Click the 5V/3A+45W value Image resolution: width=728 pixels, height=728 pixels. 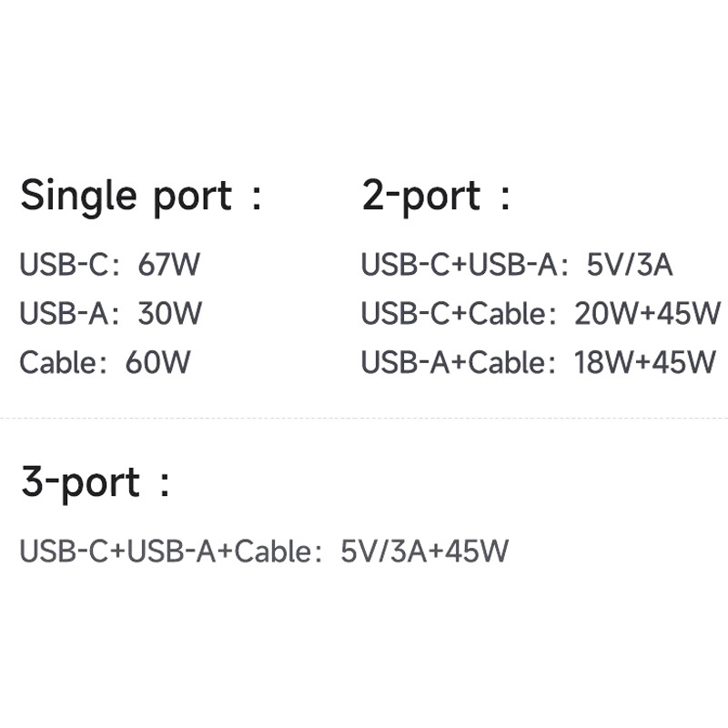click(425, 551)
